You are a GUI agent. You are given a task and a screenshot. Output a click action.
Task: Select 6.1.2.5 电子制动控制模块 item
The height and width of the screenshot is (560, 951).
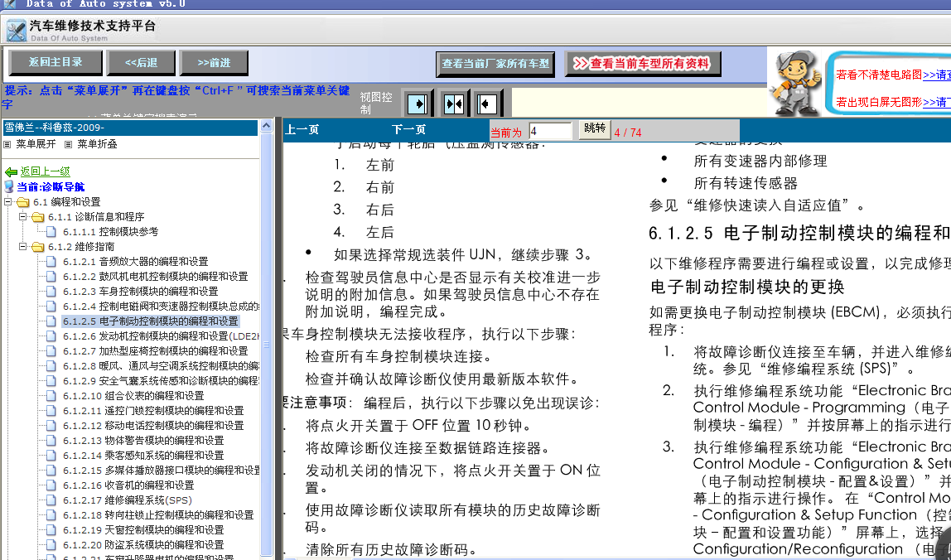[151, 321]
